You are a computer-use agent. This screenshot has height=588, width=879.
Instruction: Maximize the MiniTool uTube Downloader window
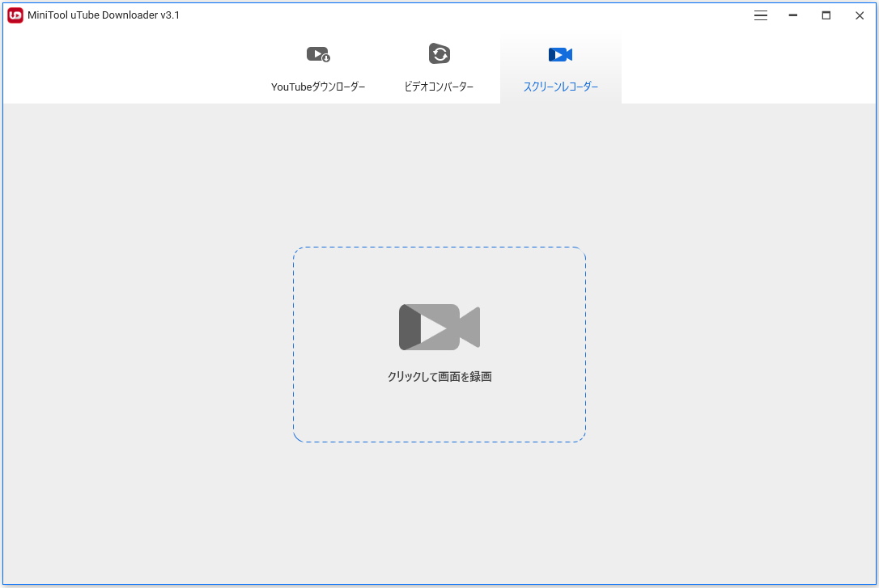[826, 15]
